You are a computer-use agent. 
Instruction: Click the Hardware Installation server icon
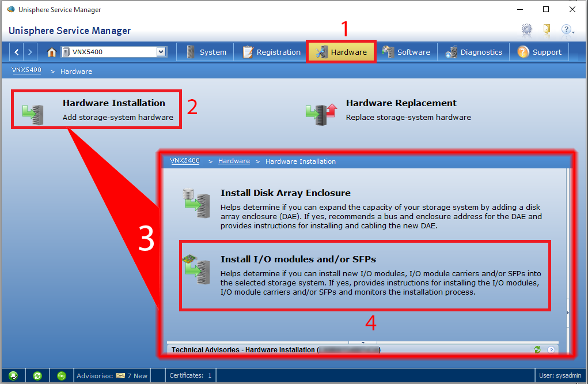[x=33, y=114]
